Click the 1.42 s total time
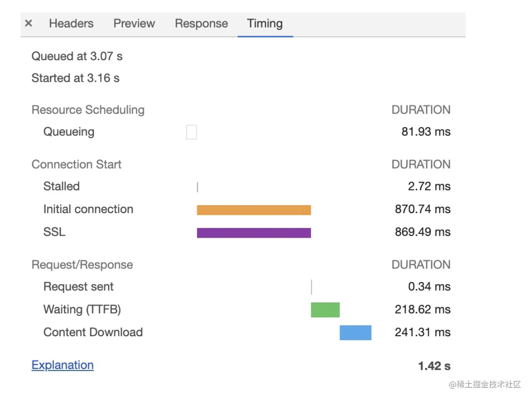532x400 pixels. 434,366
